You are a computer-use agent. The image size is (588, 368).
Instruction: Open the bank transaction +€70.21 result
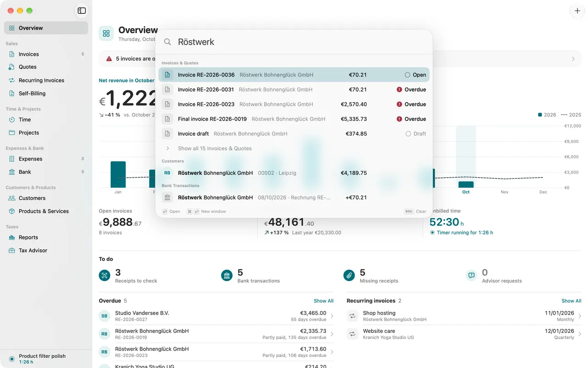click(x=294, y=197)
